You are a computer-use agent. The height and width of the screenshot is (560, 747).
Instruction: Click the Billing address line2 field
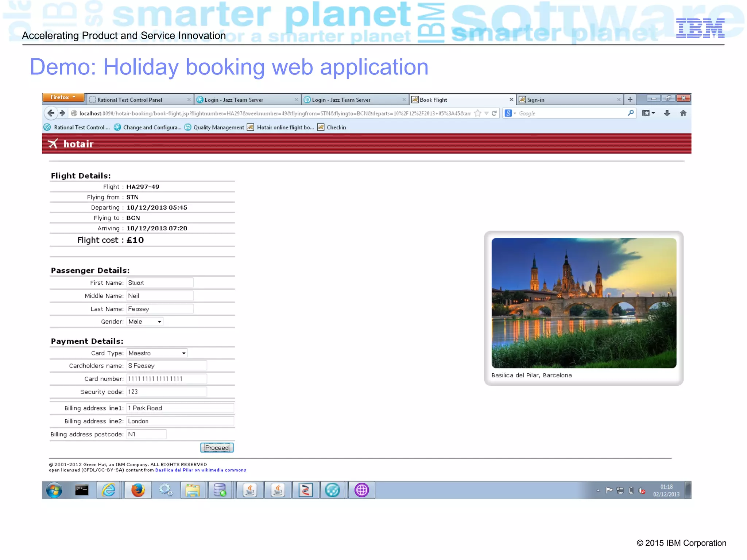[180, 421]
